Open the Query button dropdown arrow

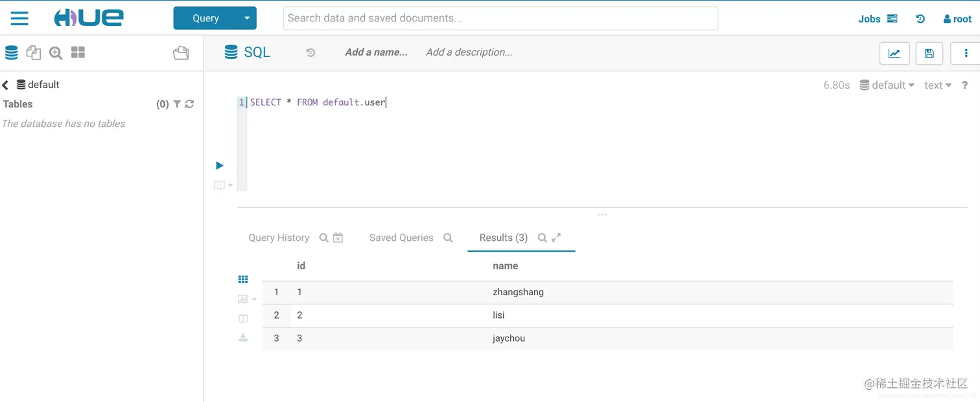click(247, 18)
